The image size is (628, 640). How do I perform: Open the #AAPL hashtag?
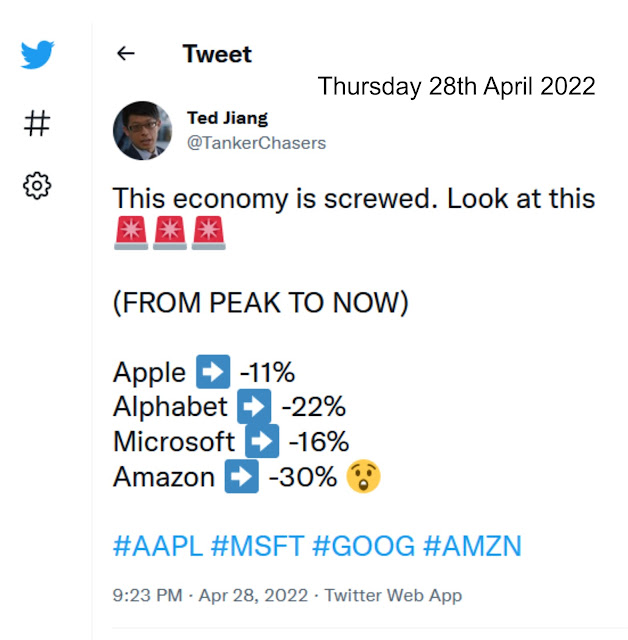(157, 546)
